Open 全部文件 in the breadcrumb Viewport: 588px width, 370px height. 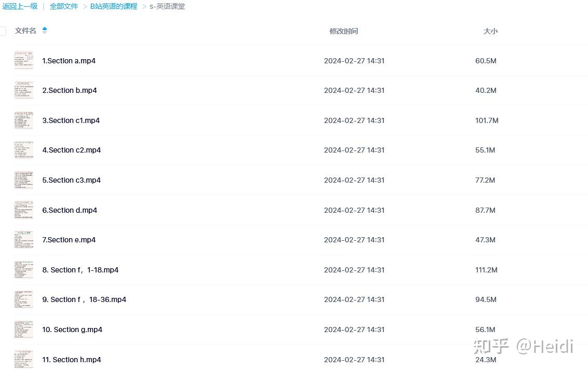(x=64, y=6)
